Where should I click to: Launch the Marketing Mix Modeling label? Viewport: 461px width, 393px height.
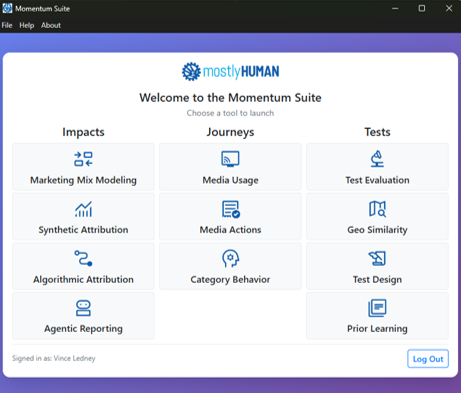point(83,180)
